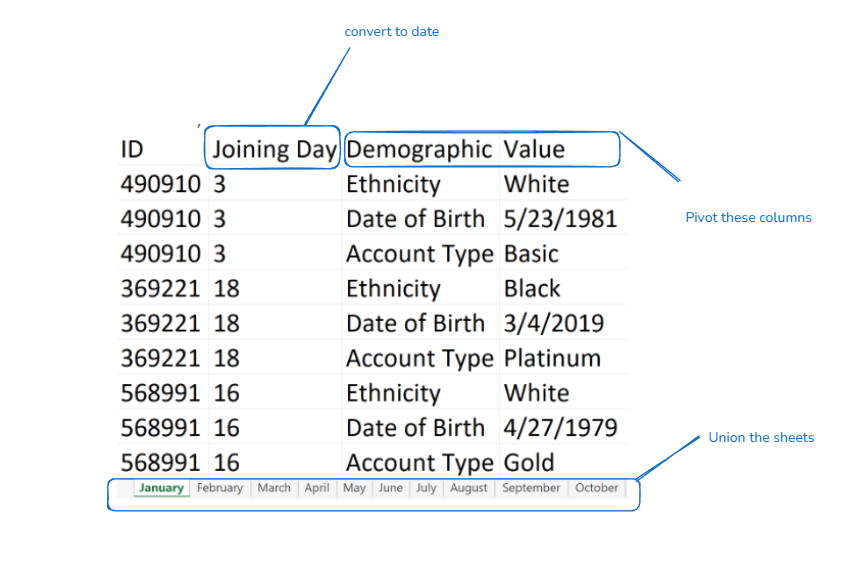This screenshot has height=561, width=865.
Task: Open the February sheet tab
Action: tap(219, 488)
